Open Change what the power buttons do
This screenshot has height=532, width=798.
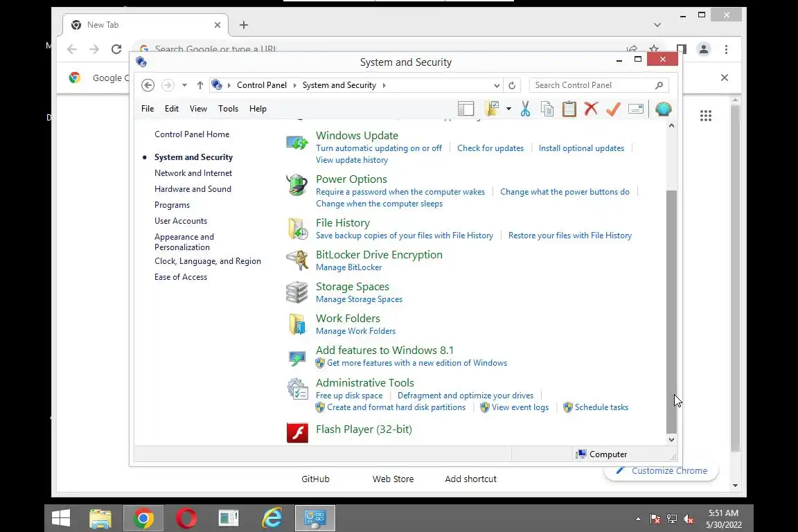click(565, 192)
